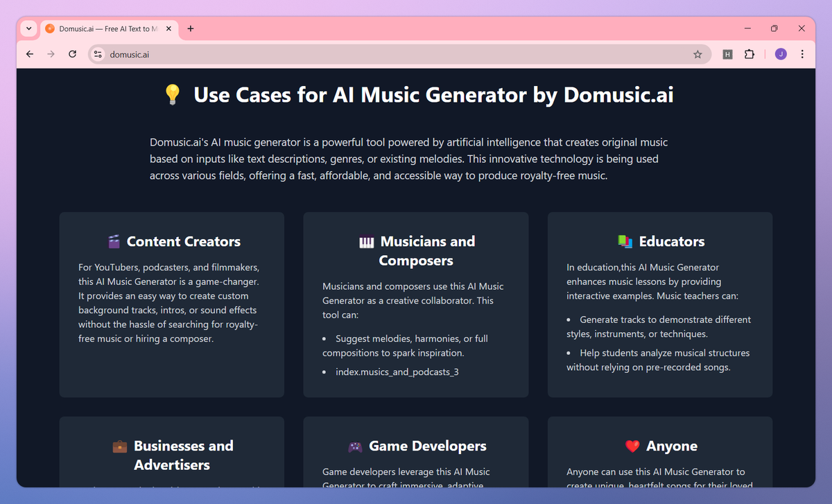This screenshot has height=504, width=832.
Task: Maximize or restore the browser window
Action: click(774, 28)
